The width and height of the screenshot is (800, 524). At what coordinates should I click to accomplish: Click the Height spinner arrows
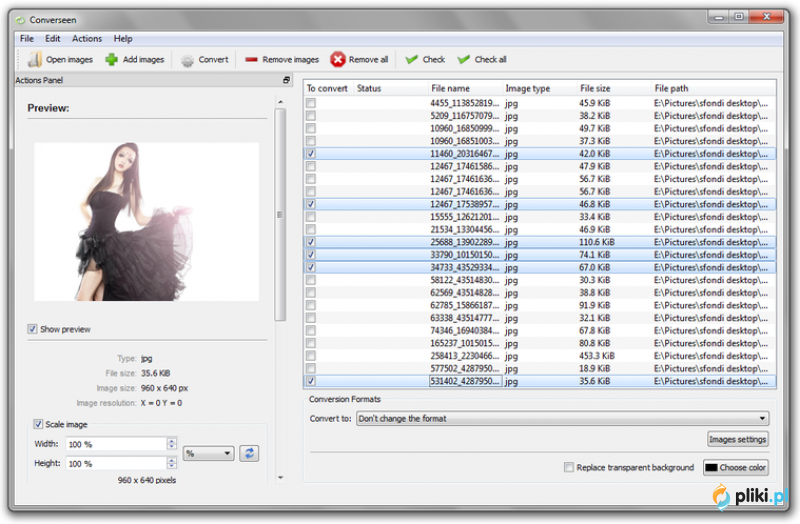pyautogui.click(x=172, y=463)
